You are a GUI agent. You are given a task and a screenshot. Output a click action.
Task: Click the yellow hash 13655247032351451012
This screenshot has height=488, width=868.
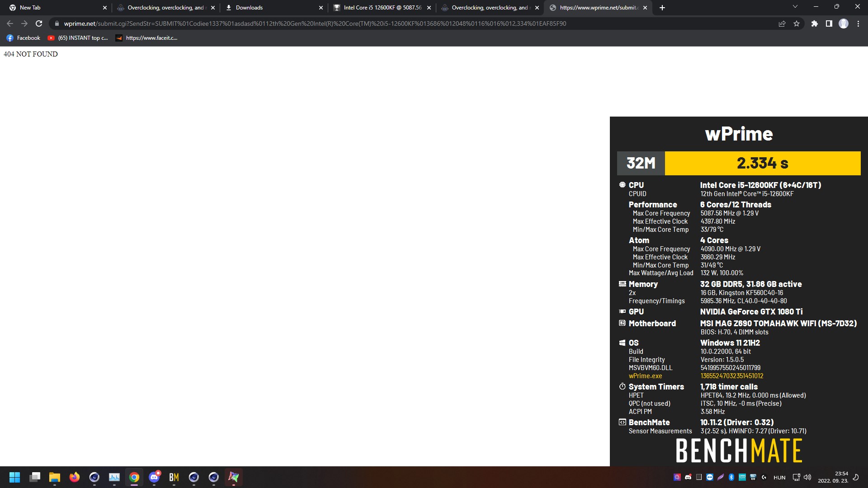(x=732, y=376)
